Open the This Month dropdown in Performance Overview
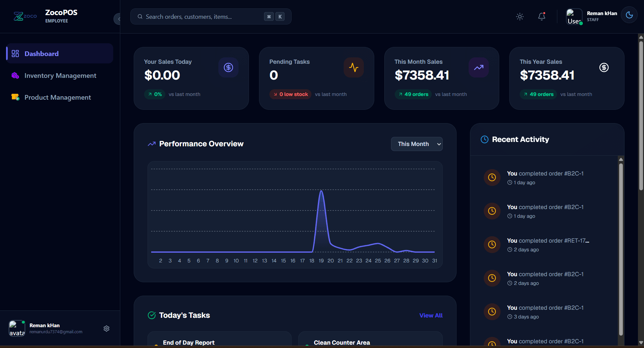 (x=417, y=144)
